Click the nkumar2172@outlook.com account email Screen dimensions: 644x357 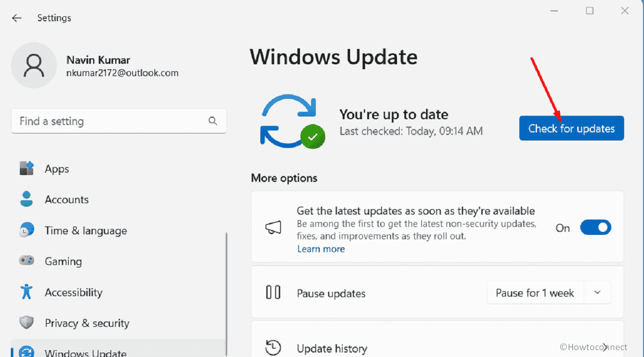point(122,73)
